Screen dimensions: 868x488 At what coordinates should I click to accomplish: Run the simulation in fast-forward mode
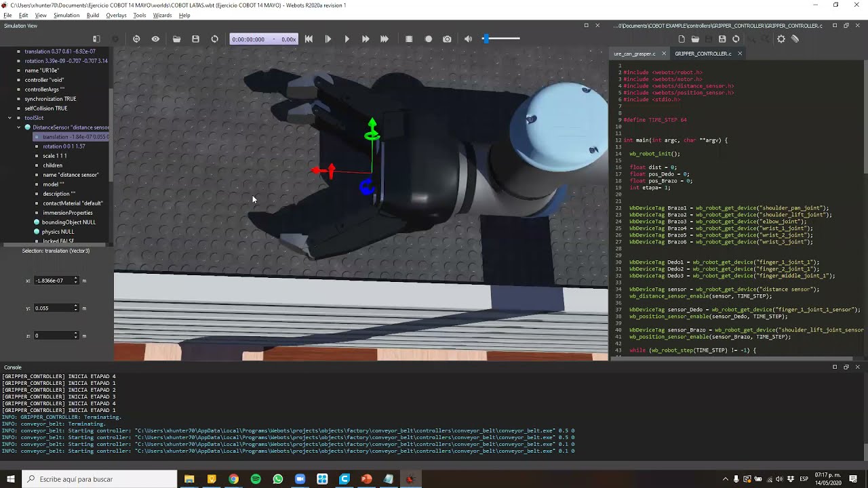(366, 39)
